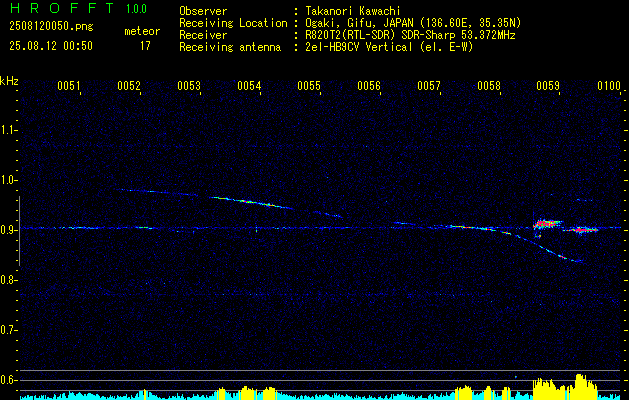This screenshot has width=629, height=400.
Task: Click the 0.7 kHz axis label
Action: pyautogui.click(x=9, y=330)
